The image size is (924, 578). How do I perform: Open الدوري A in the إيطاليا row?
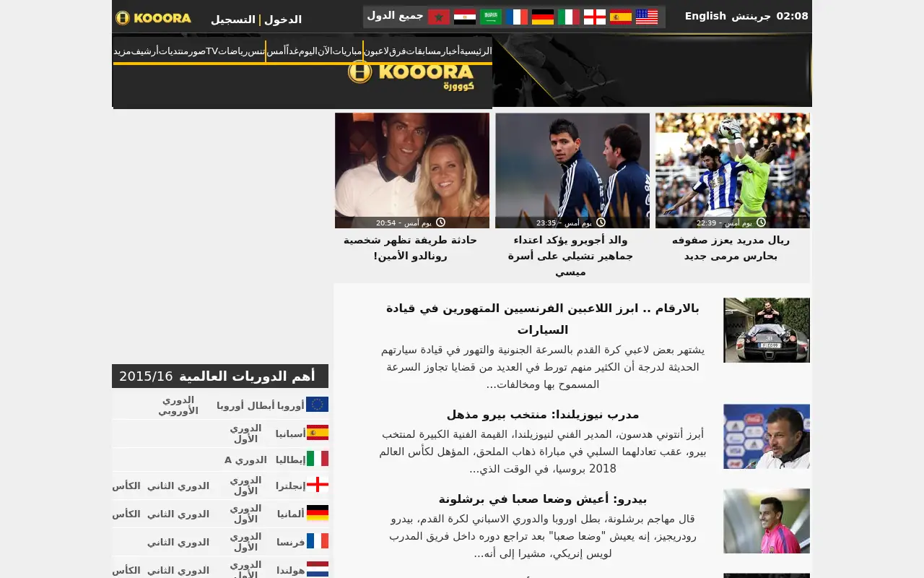click(x=245, y=460)
